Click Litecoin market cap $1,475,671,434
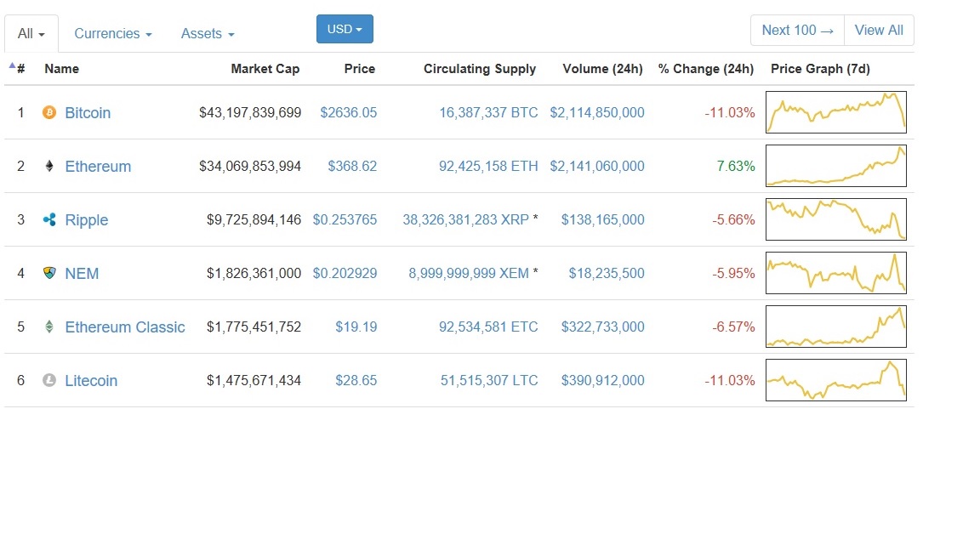 pyautogui.click(x=254, y=380)
